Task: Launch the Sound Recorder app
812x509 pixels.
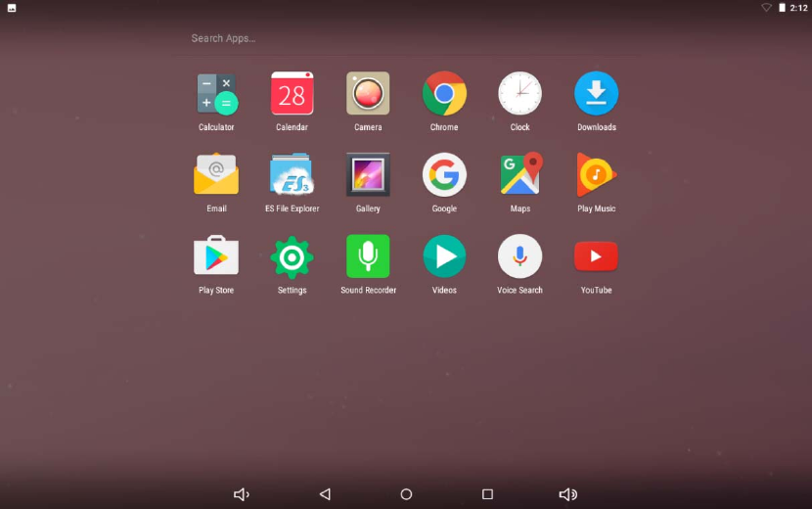Action: point(368,256)
